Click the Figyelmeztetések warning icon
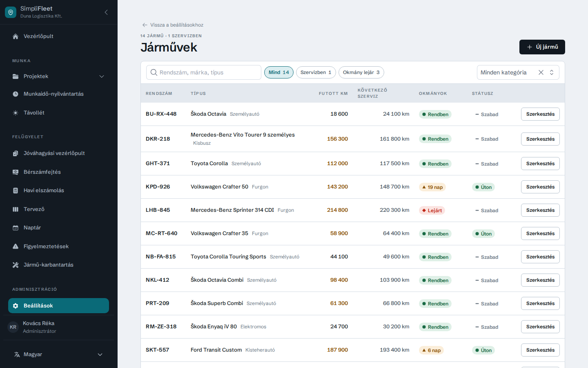The width and height of the screenshot is (588, 368). pos(16,247)
